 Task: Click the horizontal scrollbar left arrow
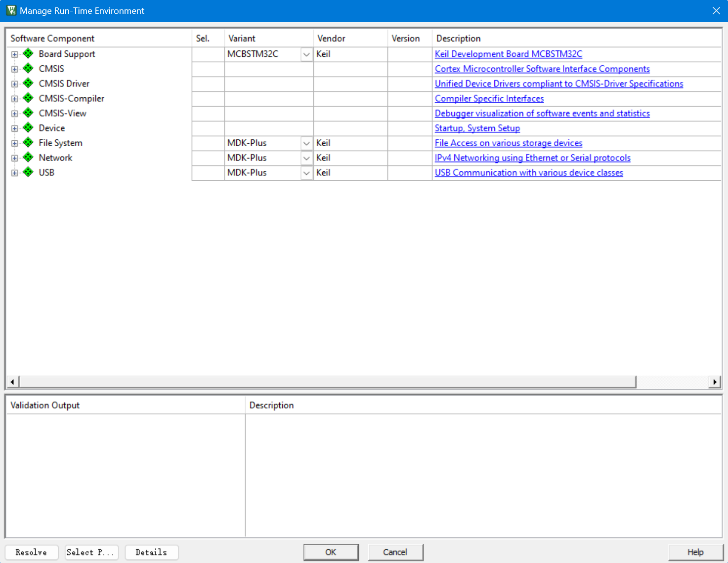coord(12,382)
